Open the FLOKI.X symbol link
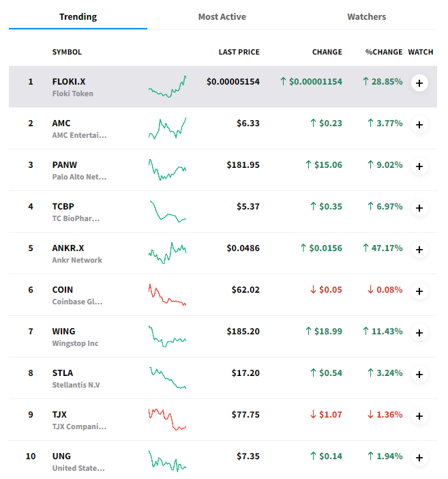Screen dimensions: 448x479 pyautogui.click(x=69, y=82)
